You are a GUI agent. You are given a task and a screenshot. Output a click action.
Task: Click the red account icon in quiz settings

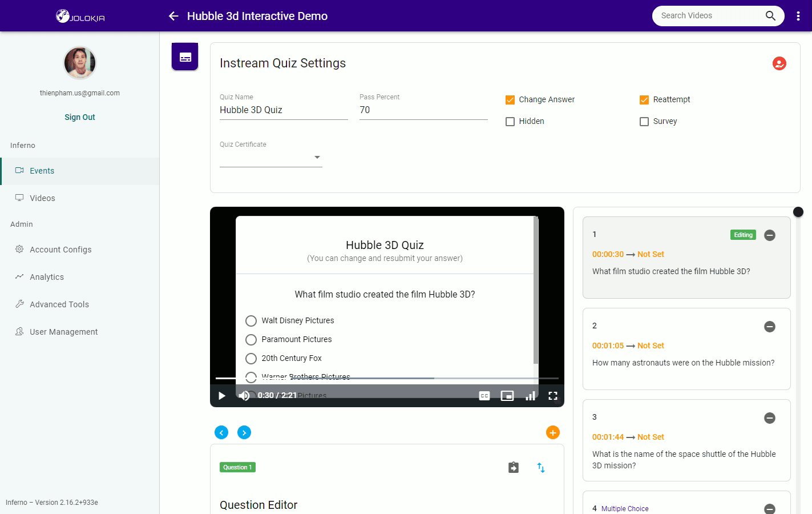tap(779, 63)
